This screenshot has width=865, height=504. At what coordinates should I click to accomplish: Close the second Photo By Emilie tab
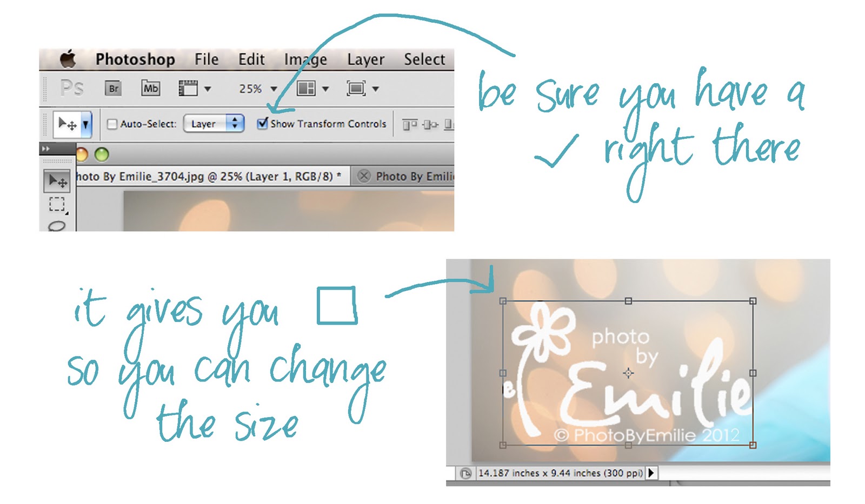pos(364,176)
